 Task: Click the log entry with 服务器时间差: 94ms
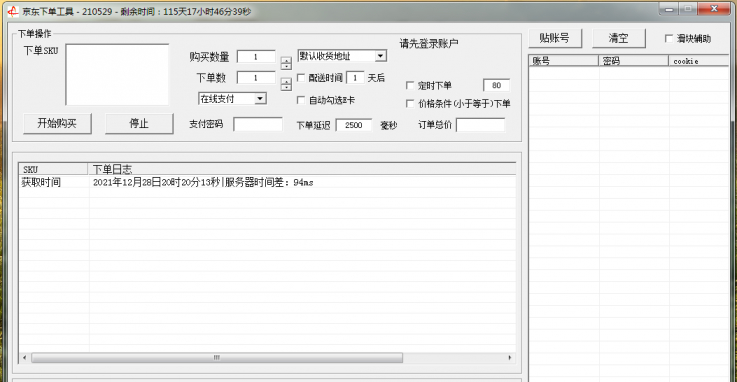coord(203,182)
